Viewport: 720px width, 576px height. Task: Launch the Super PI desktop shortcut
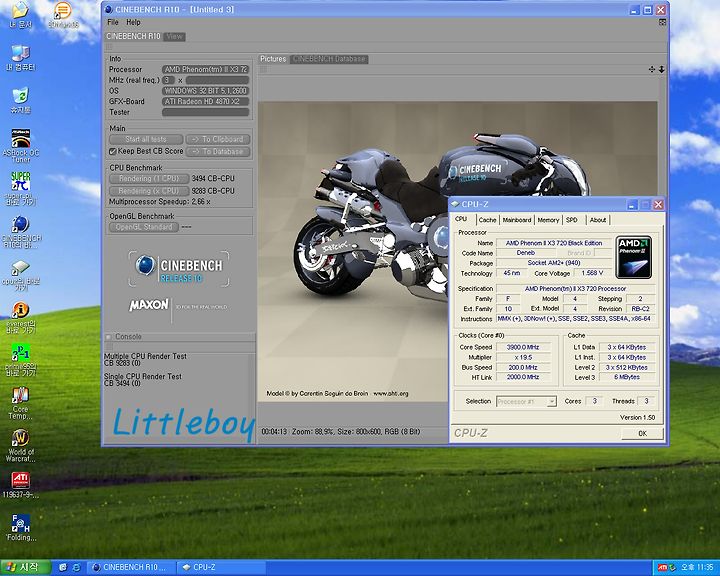20,188
